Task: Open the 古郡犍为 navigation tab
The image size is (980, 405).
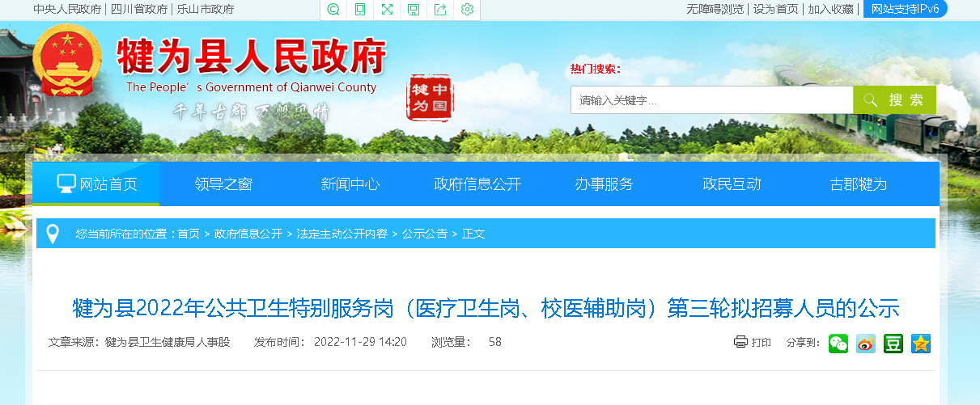Action: (859, 184)
